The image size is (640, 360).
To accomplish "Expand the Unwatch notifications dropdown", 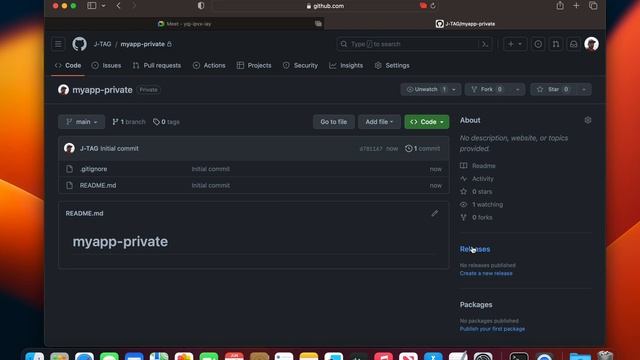I will [431, 89].
